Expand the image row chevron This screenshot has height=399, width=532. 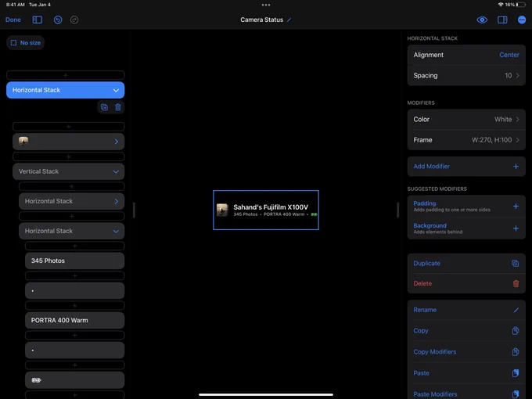[x=117, y=142]
